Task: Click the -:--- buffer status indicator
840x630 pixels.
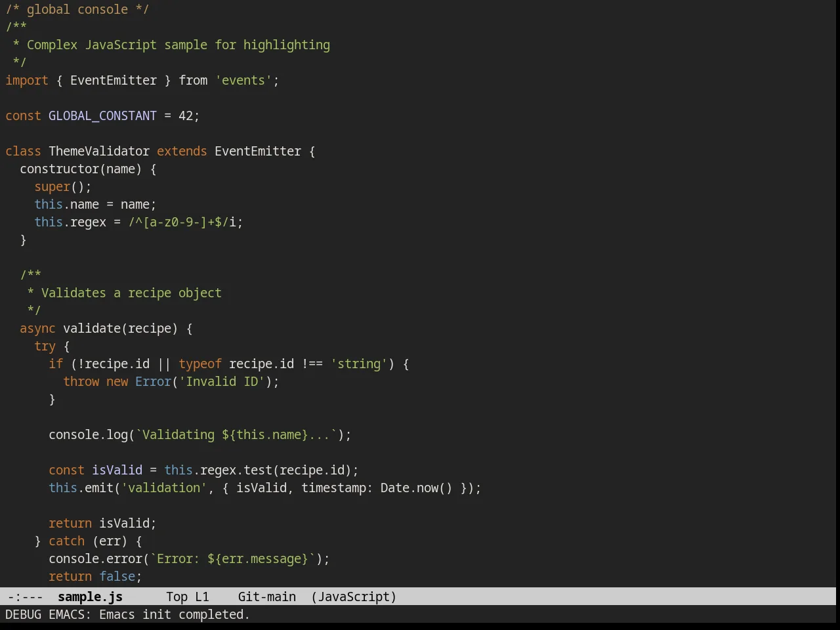Action: pyautogui.click(x=25, y=597)
